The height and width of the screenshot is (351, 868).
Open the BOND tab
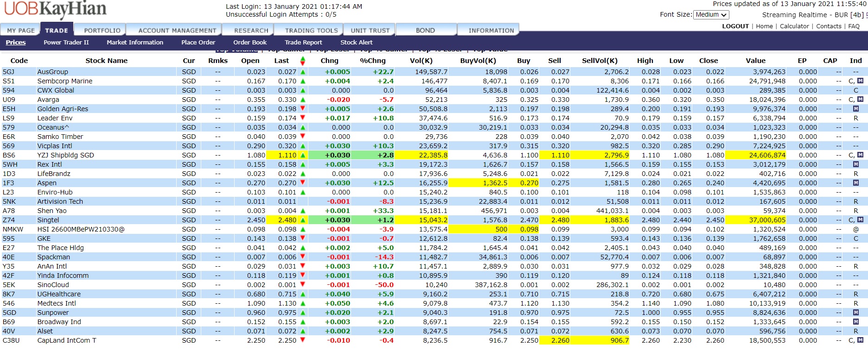(425, 31)
